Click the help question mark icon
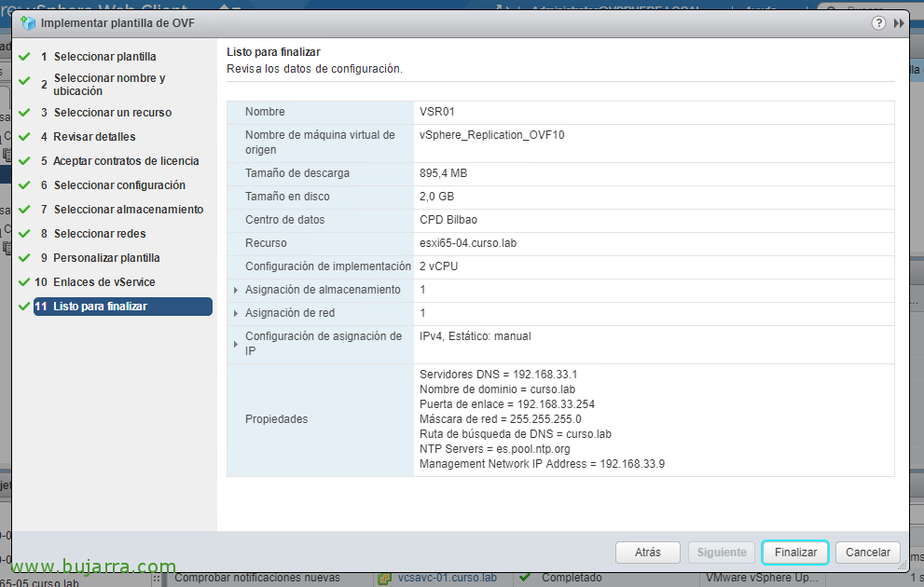The height and width of the screenshot is (587, 924). coord(878,23)
